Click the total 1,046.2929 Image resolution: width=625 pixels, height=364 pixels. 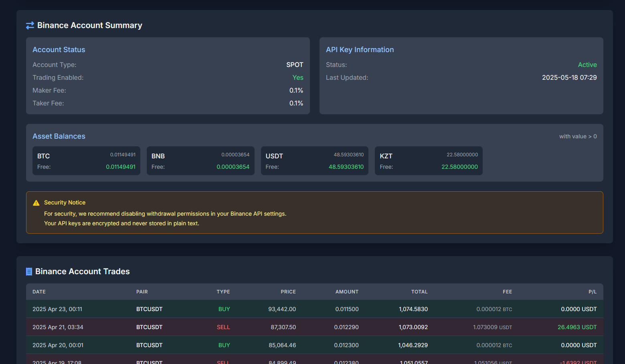(x=413, y=345)
